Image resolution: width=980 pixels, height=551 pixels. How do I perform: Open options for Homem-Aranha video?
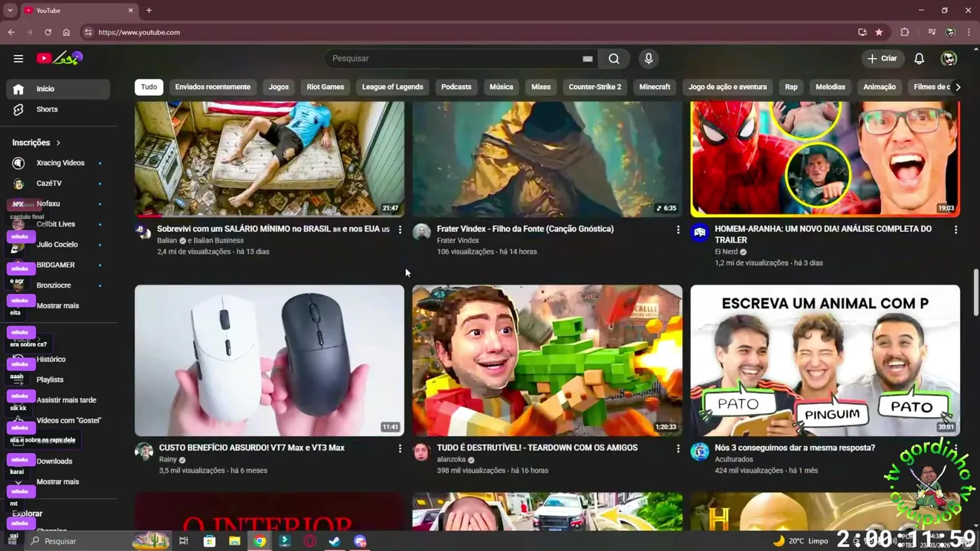(x=955, y=230)
